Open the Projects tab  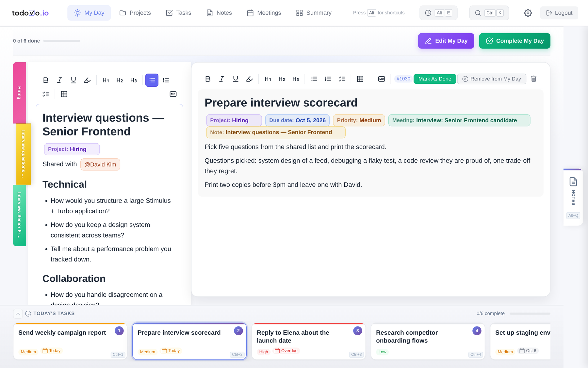pyautogui.click(x=135, y=13)
